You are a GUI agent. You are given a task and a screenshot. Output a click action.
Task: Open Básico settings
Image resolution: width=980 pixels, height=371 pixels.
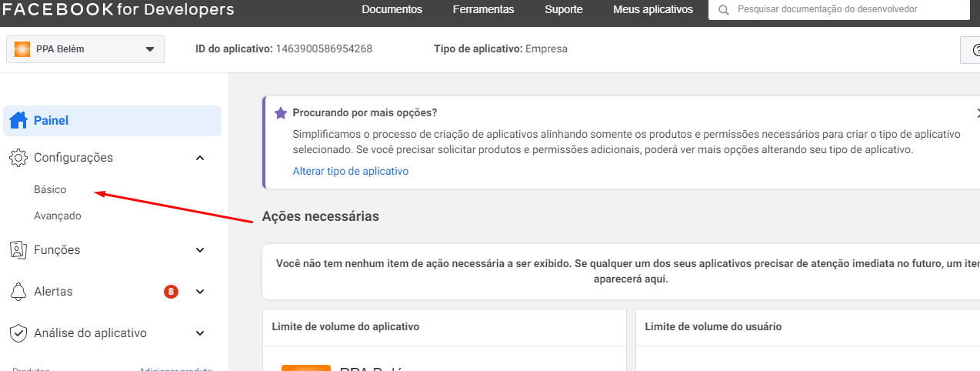click(x=50, y=189)
